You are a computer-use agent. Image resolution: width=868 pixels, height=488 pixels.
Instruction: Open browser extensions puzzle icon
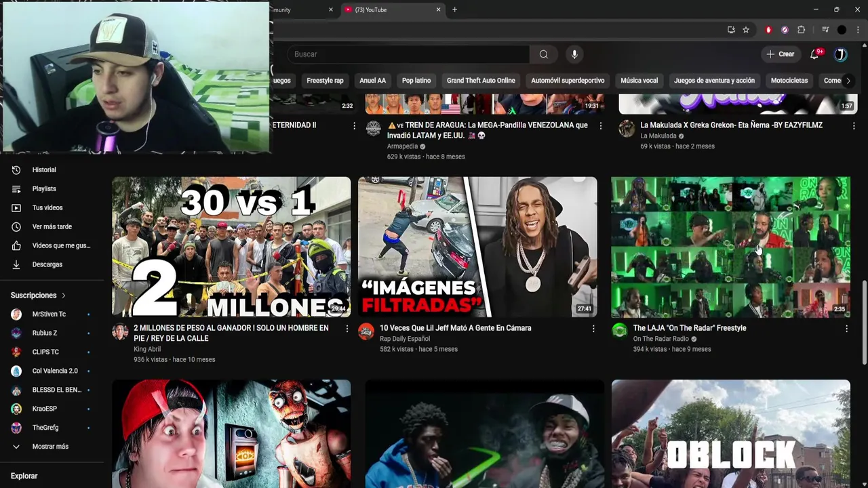pos(801,30)
